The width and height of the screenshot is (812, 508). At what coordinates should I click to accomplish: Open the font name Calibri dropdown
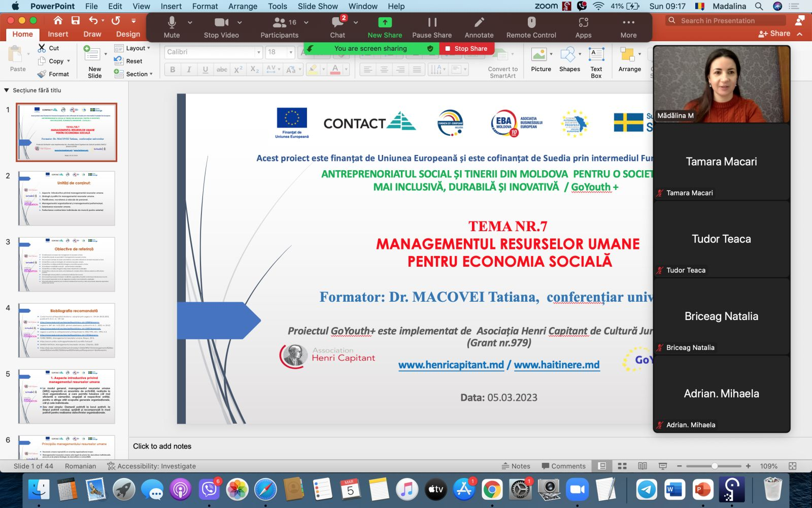click(259, 52)
